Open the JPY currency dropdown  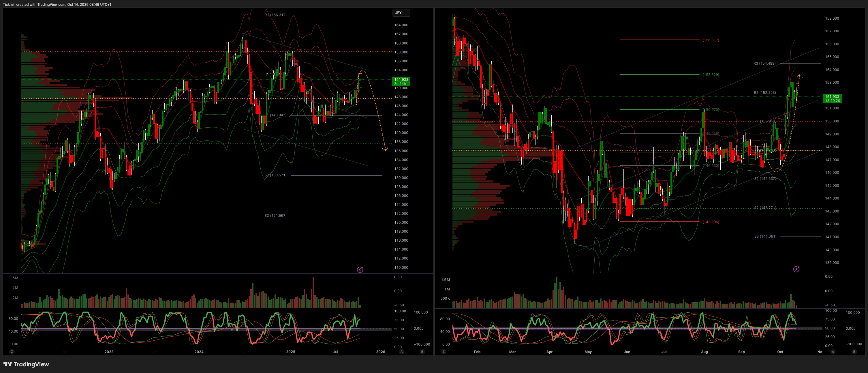401,13
